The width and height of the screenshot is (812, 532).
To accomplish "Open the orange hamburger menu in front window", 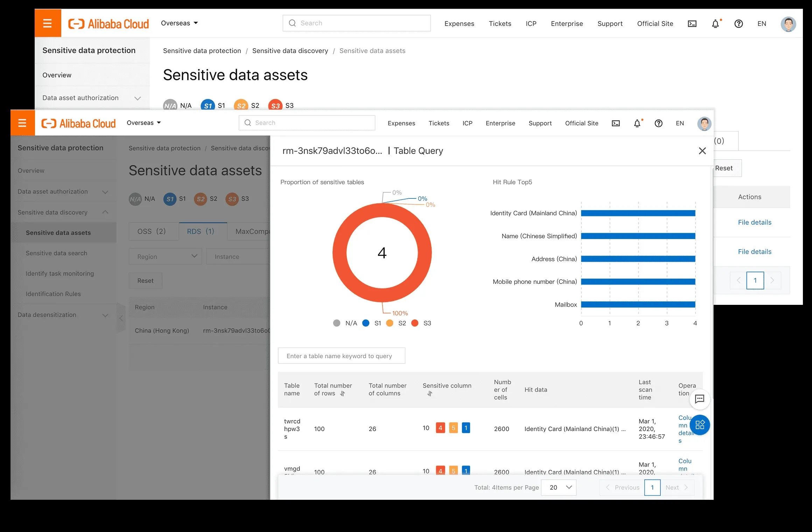I will 22,123.
